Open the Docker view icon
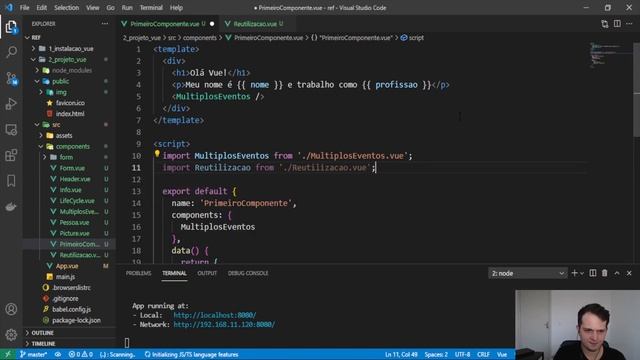Viewport: 640px width, 360px height. [x=11, y=207]
